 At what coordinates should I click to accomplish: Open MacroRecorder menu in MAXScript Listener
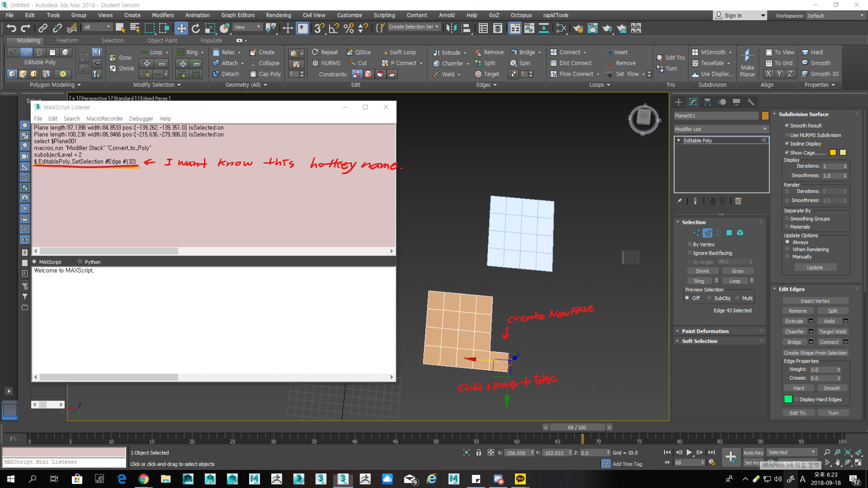(104, 119)
